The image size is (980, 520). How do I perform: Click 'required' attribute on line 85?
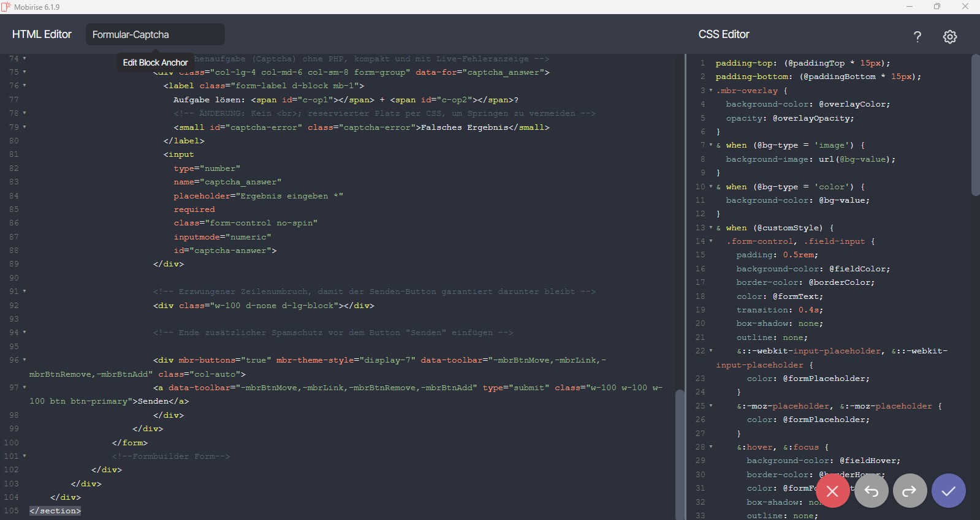tap(194, 209)
